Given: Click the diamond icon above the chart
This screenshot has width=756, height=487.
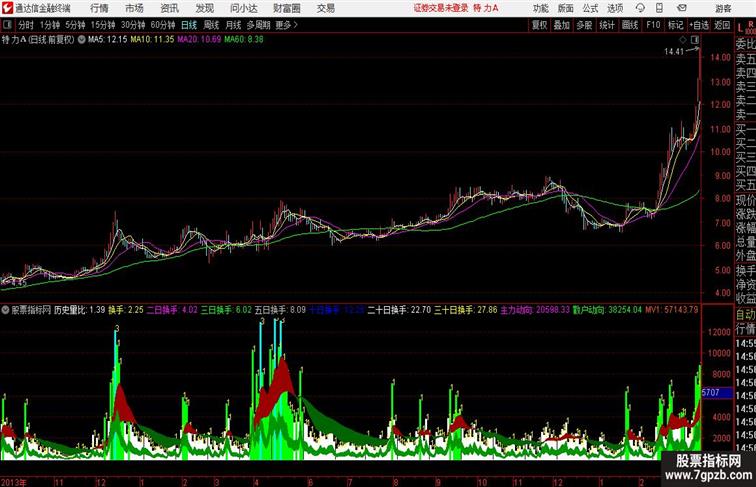Looking at the screenshot, I should tap(683, 40).
